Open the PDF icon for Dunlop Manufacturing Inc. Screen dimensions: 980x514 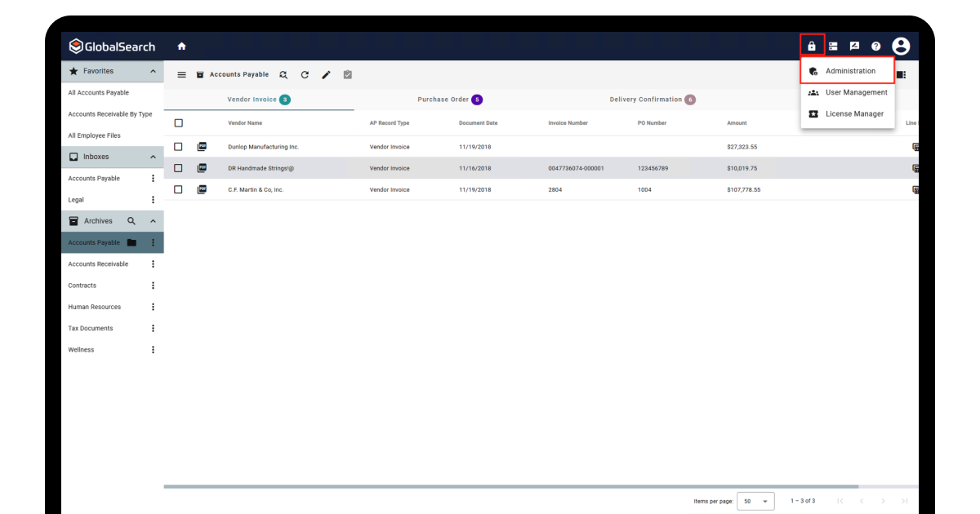(202, 147)
